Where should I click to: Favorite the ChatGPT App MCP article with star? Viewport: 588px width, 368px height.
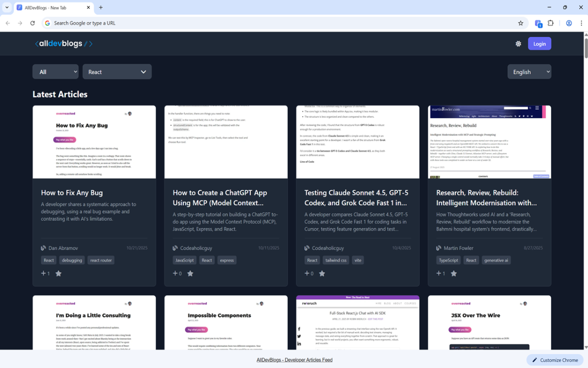coord(190,273)
